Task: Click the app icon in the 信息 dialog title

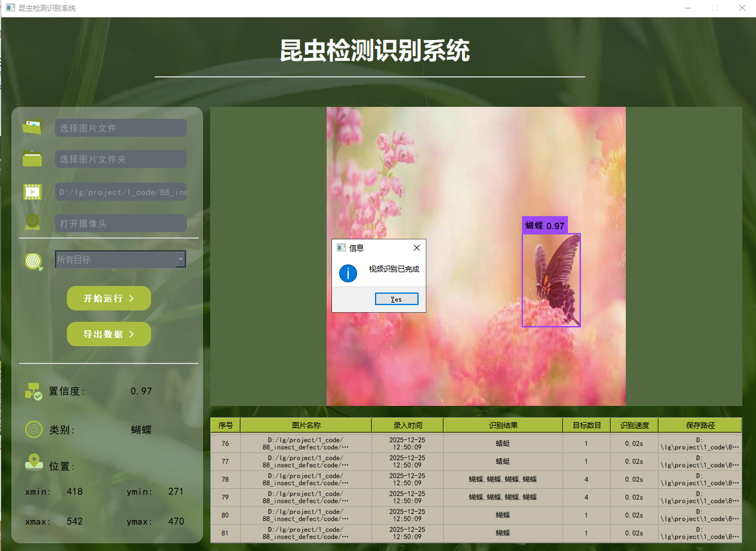Action: pyautogui.click(x=341, y=248)
